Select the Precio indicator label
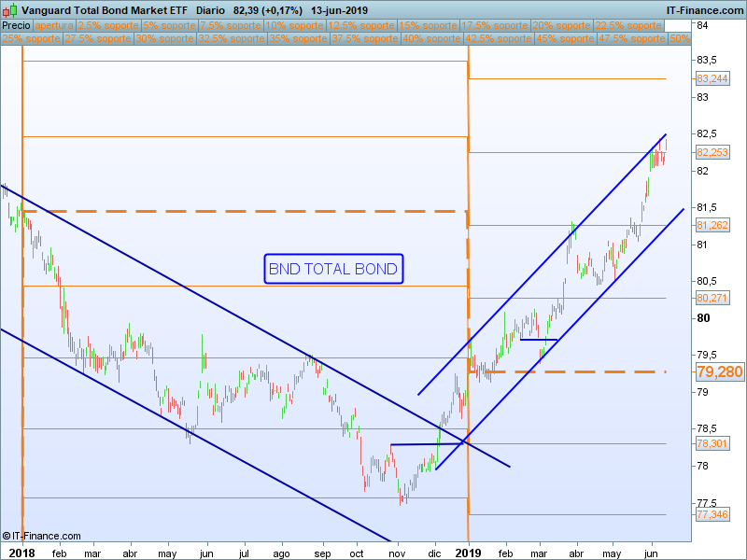This screenshot has width=747, height=560. click(x=16, y=26)
